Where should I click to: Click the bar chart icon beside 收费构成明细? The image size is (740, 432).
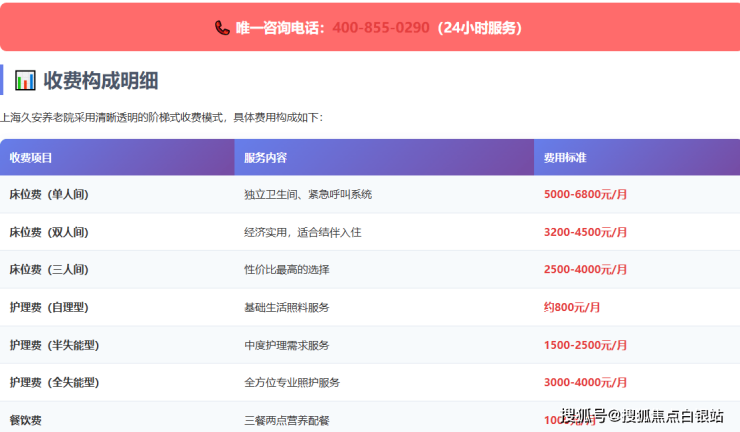[x=25, y=80]
